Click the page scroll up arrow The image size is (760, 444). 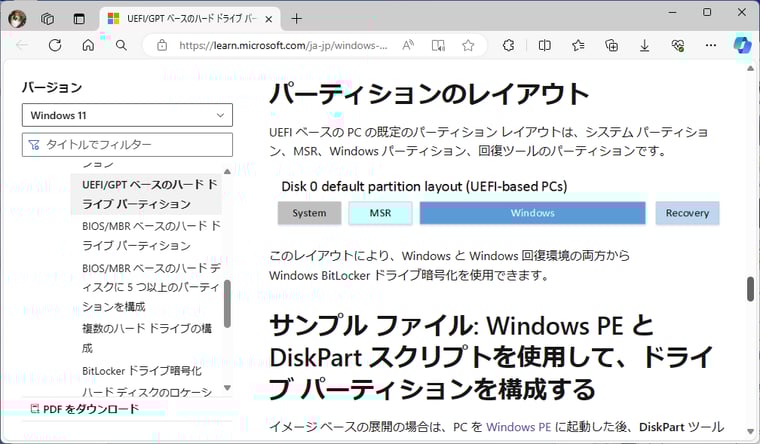pyautogui.click(x=750, y=69)
